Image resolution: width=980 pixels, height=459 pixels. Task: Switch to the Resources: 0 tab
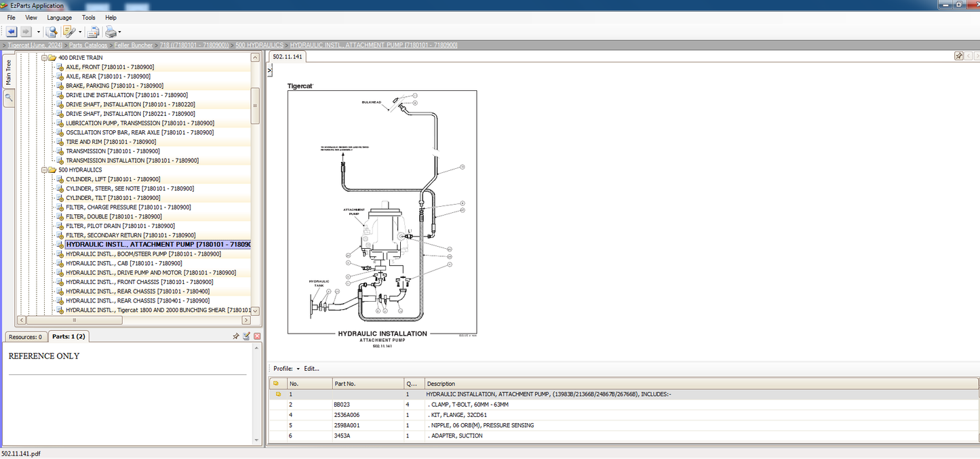26,336
